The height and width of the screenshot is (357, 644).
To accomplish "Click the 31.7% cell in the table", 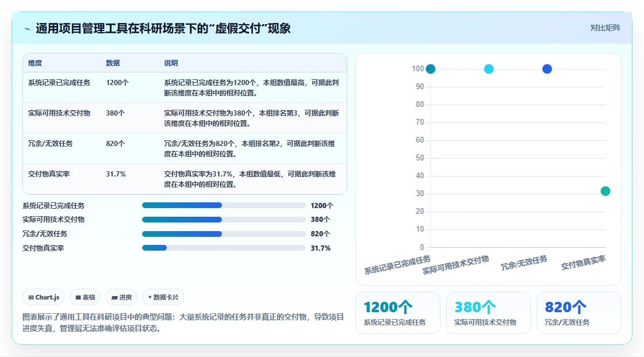I will 116,174.
